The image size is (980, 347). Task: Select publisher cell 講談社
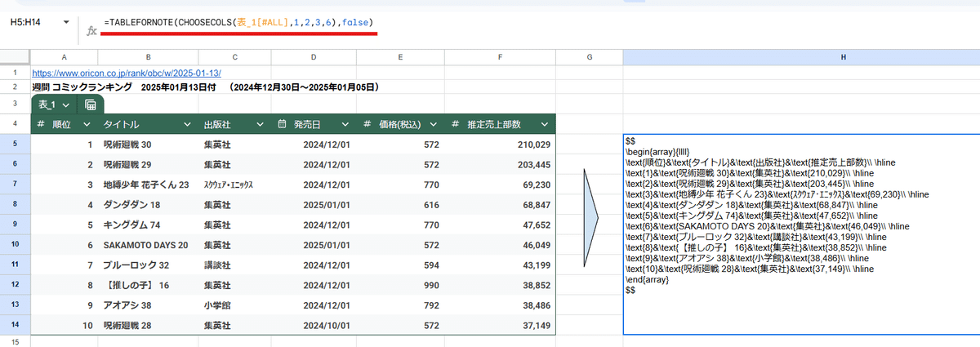coord(234,265)
